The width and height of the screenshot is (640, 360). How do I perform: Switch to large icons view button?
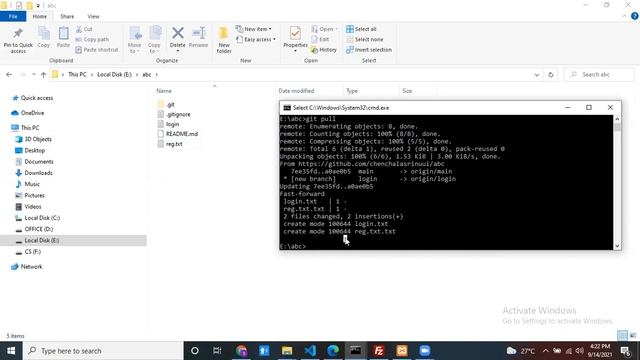pos(633,336)
